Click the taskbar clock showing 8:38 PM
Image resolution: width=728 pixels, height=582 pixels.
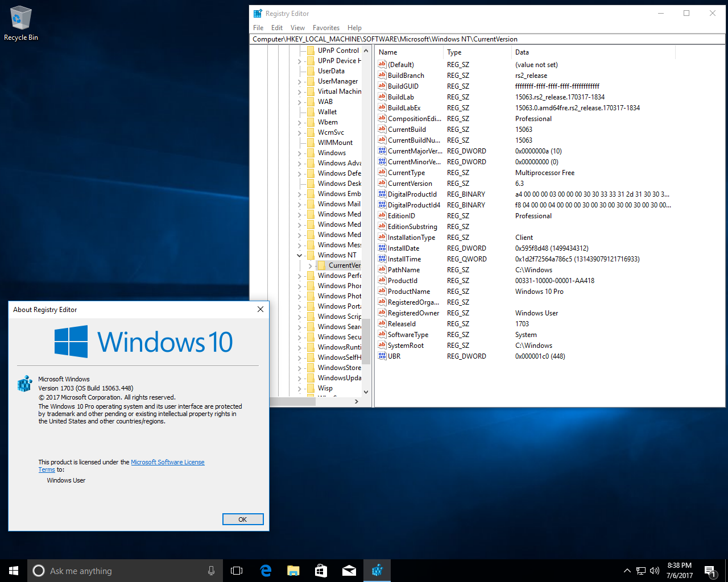coord(680,571)
